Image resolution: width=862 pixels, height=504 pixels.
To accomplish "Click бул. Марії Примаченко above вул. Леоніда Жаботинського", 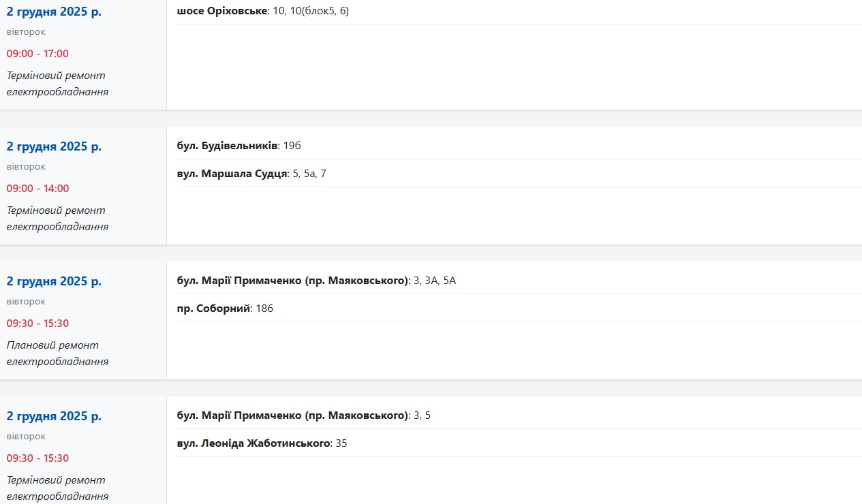I will click(292, 415).
